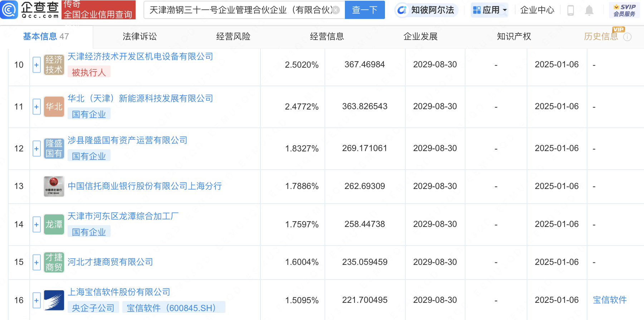Click the 宝信软件 logo thumbnail
Viewport: 644px width, 320px height.
pyautogui.click(x=54, y=300)
